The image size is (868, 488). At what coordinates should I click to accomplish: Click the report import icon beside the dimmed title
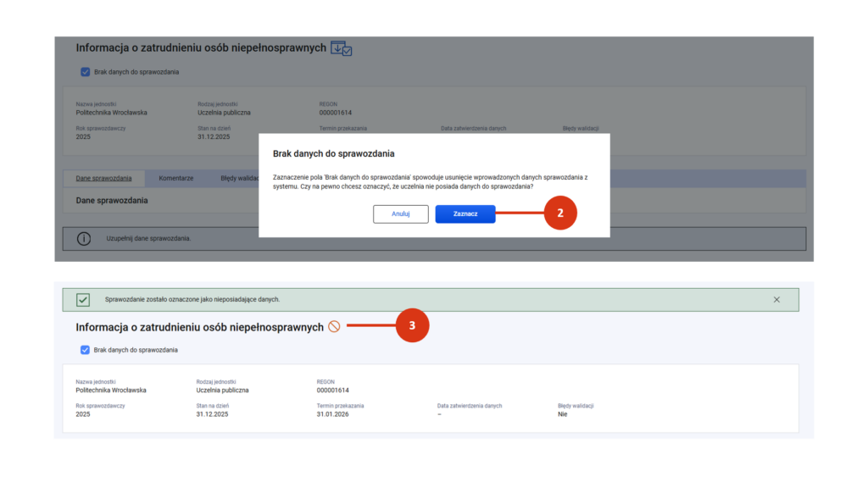click(x=341, y=49)
